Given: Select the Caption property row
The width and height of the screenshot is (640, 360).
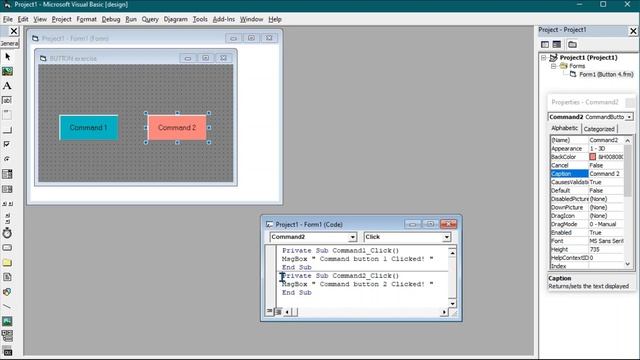Looking at the screenshot, I should coord(587,174).
